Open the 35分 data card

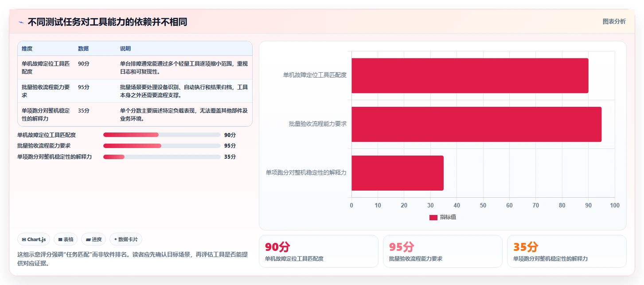[566, 251]
